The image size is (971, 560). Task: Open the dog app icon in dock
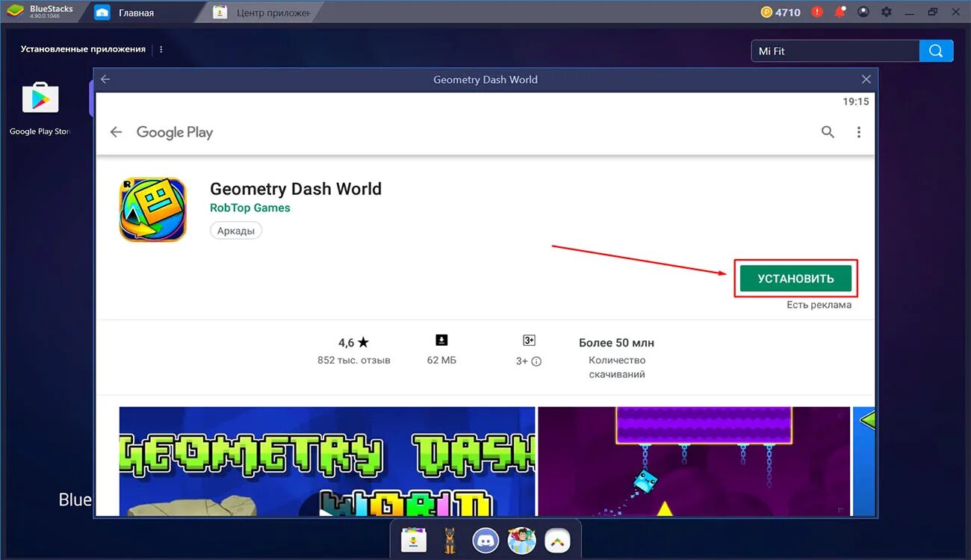[450, 540]
